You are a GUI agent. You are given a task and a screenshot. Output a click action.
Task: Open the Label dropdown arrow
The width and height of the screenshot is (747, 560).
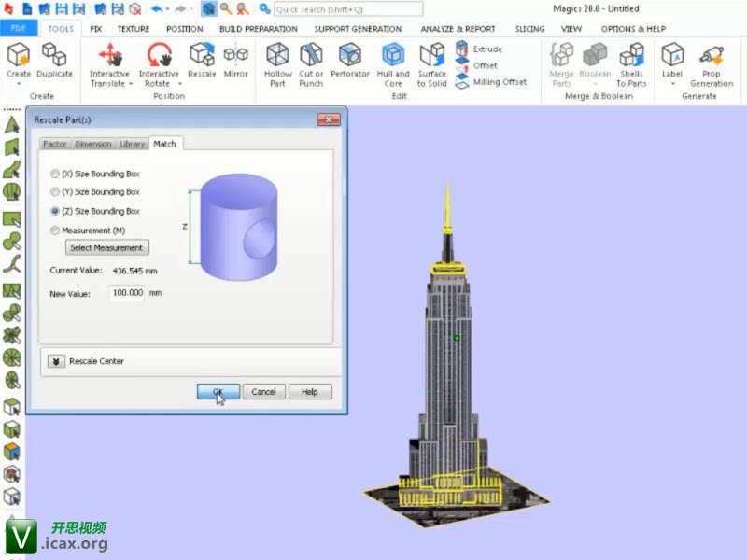click(x=672, y=84)
